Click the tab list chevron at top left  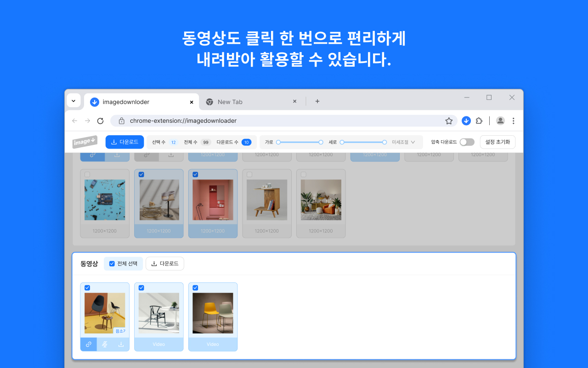(73, 101)
